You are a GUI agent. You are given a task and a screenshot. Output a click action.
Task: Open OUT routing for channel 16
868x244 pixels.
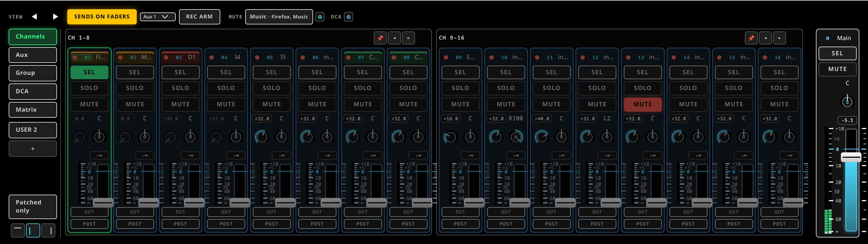779,212
